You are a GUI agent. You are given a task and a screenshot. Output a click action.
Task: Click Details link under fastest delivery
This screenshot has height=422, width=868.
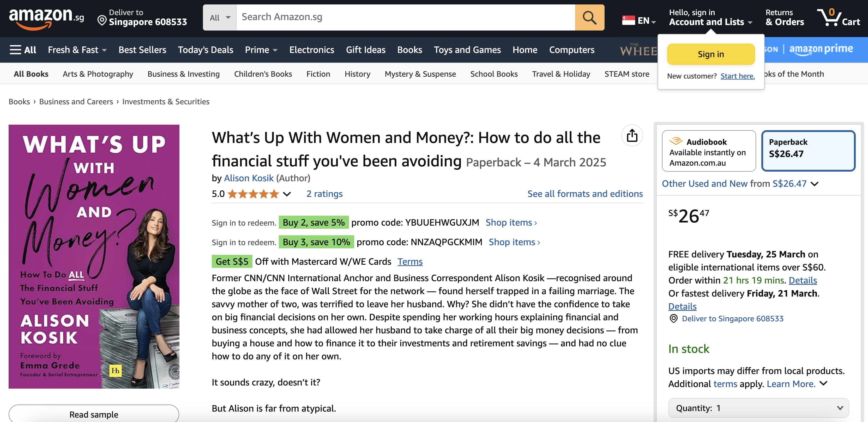pos(682,306)
